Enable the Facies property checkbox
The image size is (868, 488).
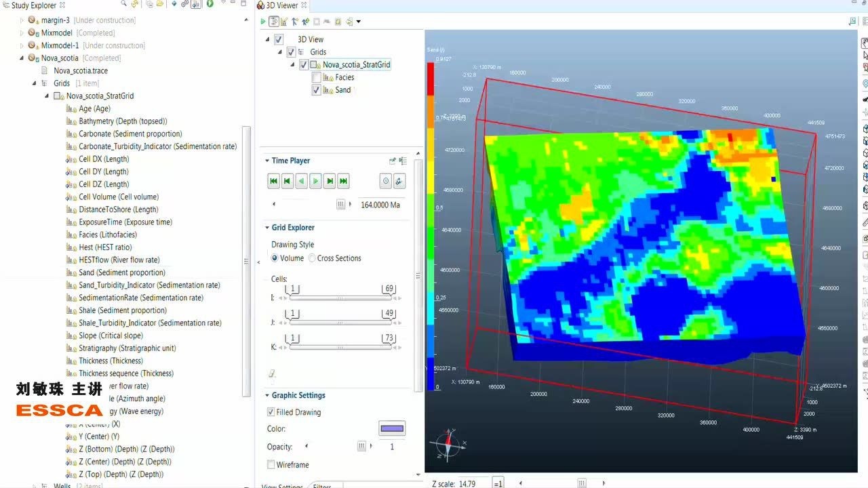pyautogui.click(x=316, y=77)
